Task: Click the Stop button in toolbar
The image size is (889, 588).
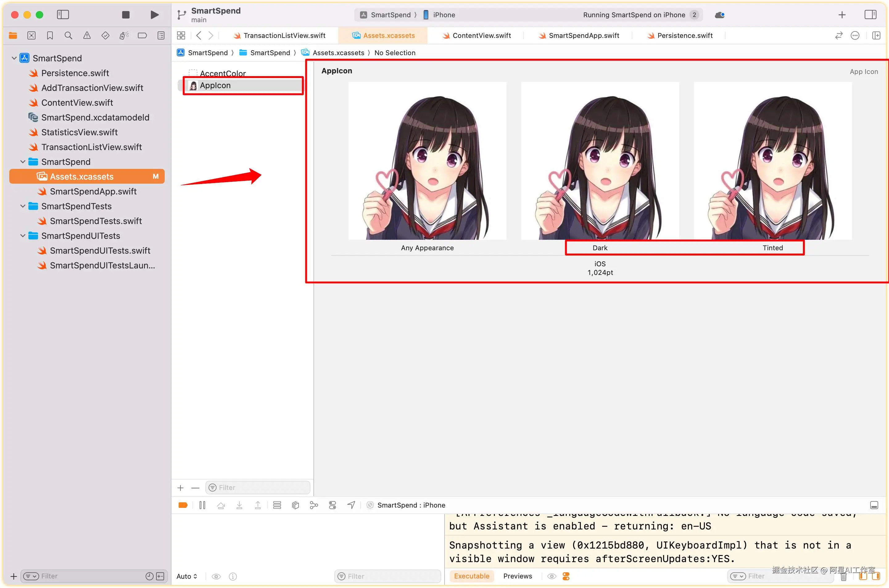Action: (x=126, y=14)
